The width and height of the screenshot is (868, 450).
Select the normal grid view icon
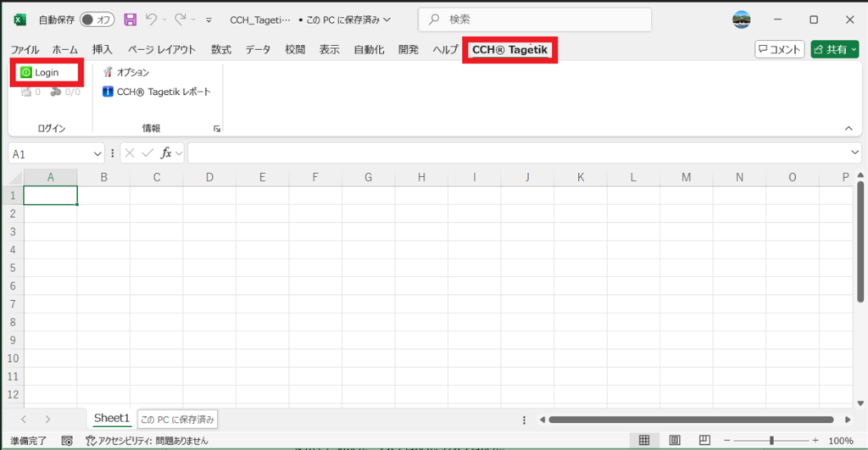(644, 440)
